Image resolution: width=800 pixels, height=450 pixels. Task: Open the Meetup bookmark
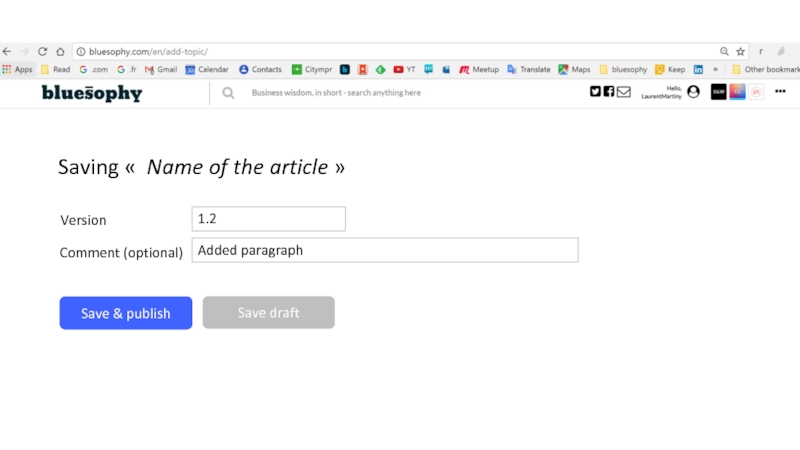(x=479, y=69)
